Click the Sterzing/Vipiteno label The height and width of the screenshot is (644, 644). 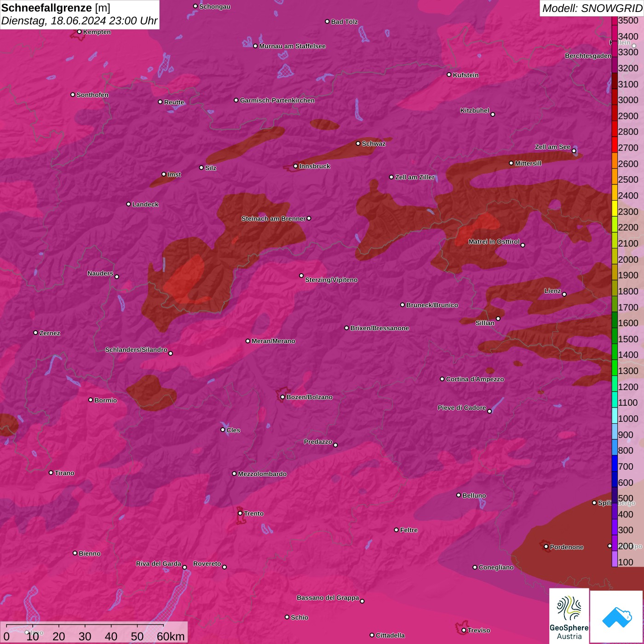point(332,280)
